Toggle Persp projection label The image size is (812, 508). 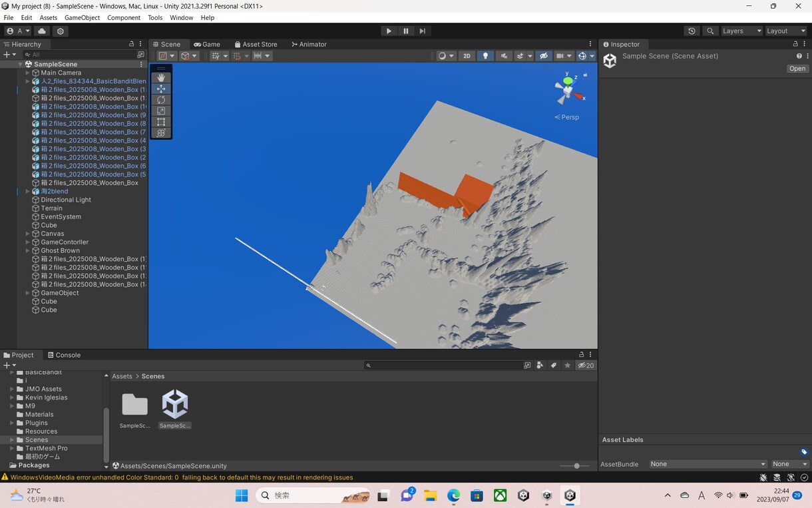click(x=566, y=117)
